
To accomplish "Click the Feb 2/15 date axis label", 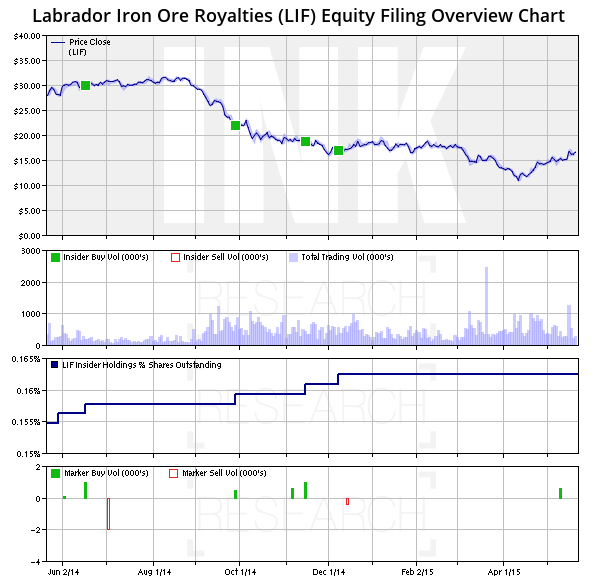I will [x=417, y=572].
